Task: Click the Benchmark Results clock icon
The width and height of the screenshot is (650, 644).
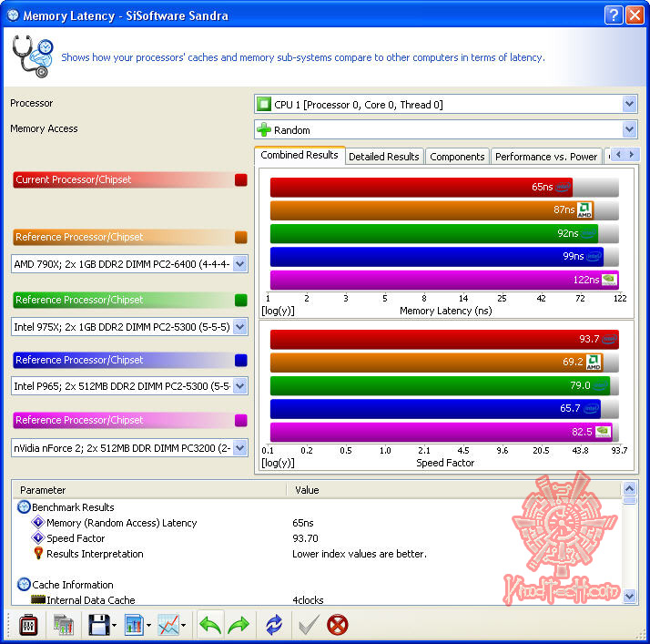Action: click(24, 506)
